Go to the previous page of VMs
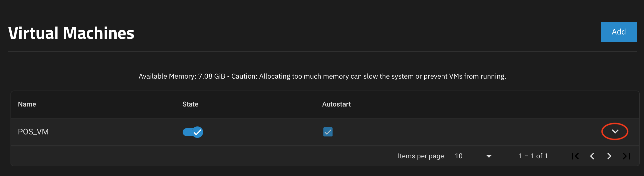The image size is (644, 176). coord(592,156)
